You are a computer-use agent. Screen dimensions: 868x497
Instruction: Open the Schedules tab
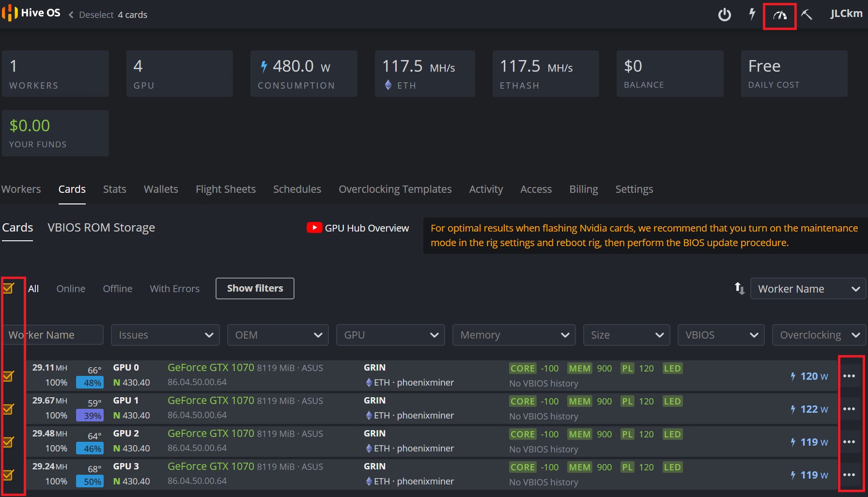point(297,189)
